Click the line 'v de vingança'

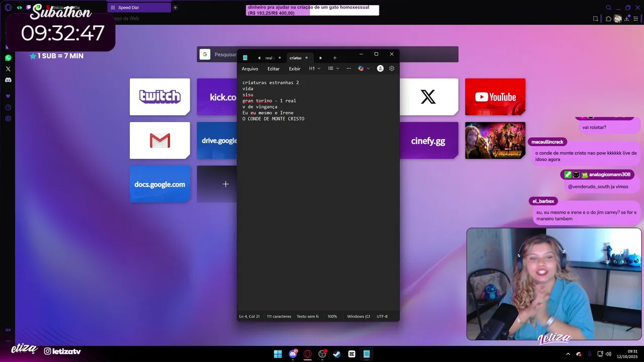pos(260,107)
